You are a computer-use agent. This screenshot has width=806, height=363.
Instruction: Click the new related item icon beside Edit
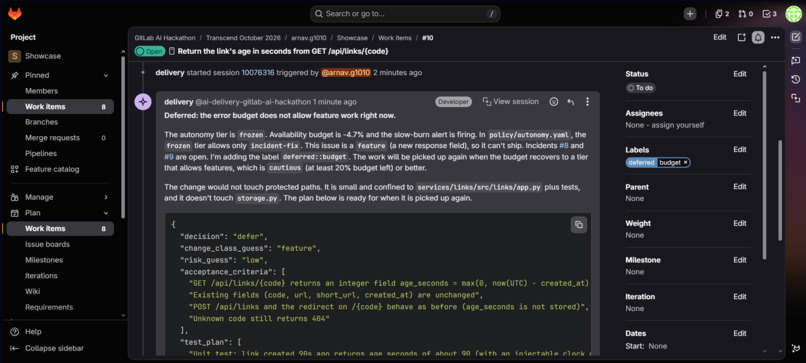(741, 38)
